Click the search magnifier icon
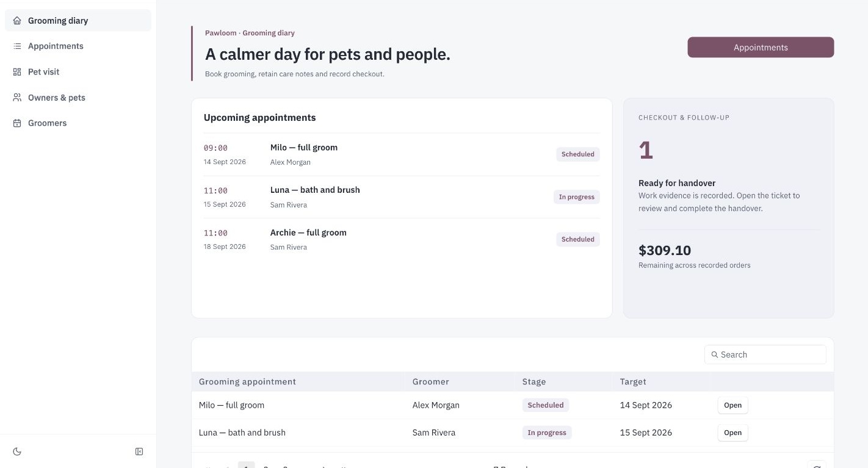 (715, 355)
